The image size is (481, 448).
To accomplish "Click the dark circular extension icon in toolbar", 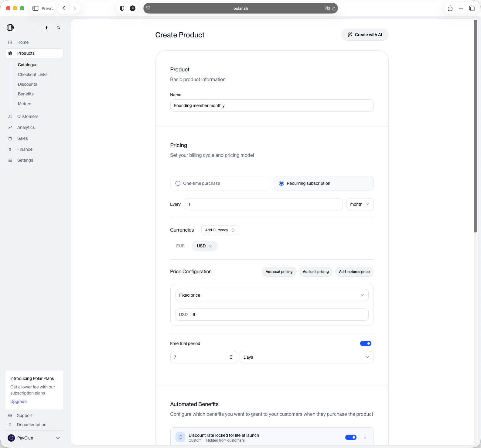I will [133, 8].
